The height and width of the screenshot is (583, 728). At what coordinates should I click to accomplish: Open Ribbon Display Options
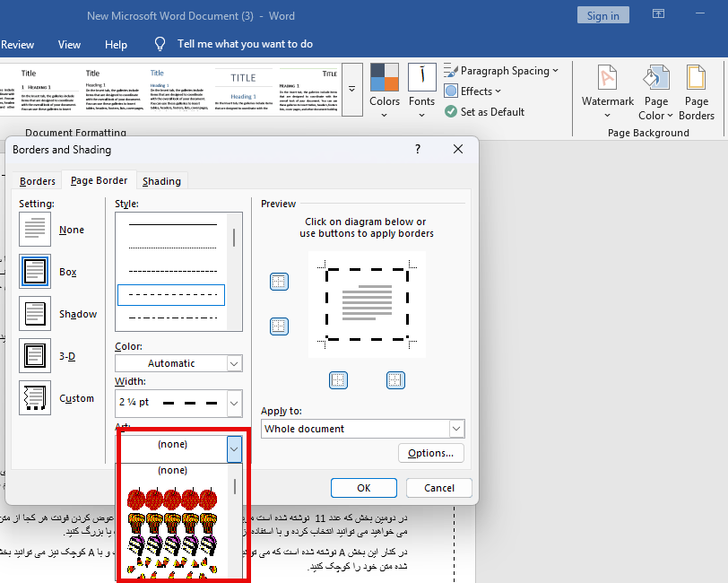pos(658,14)
